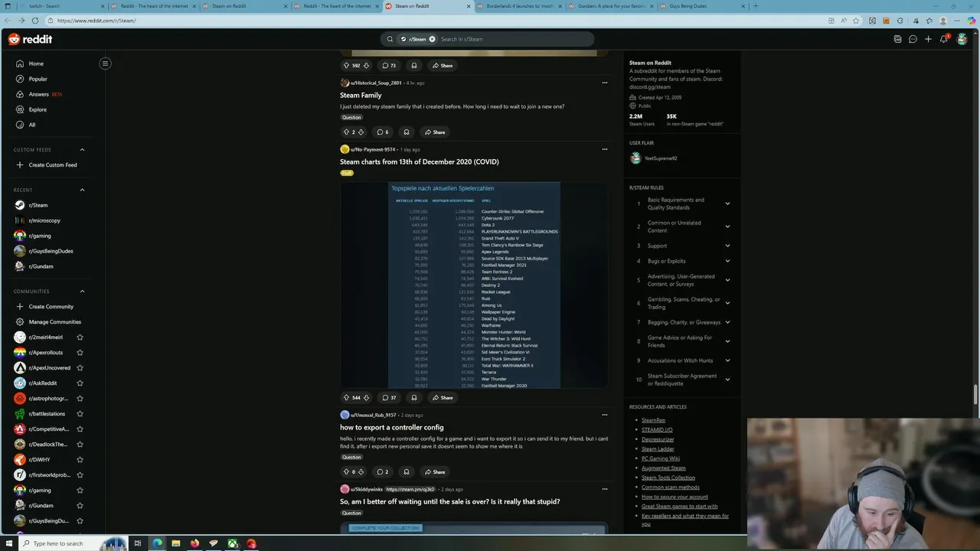Collapse the Custom Feeds section
Screen dimensions: 980x551
[82, 150]
